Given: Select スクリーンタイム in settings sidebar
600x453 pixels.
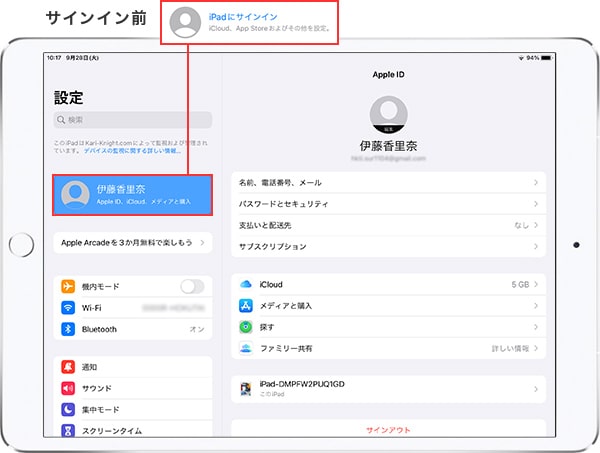Looking at the screenshot, I should click(132, 429).
